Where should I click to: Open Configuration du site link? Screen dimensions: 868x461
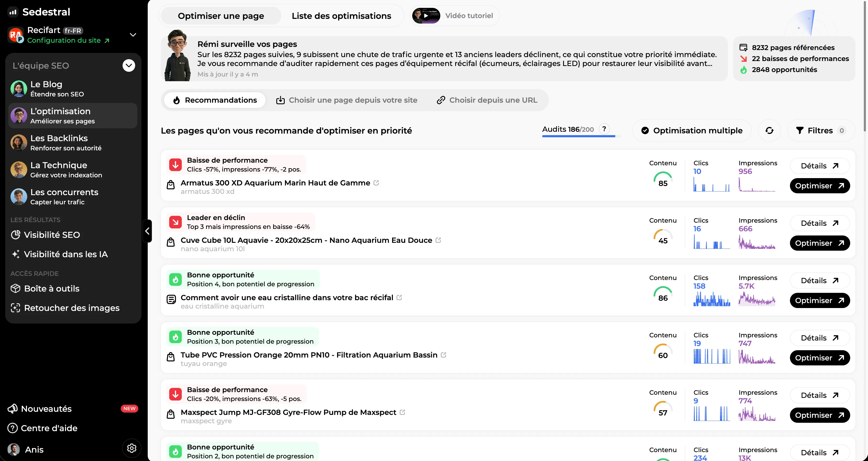(x=68, y=40)
